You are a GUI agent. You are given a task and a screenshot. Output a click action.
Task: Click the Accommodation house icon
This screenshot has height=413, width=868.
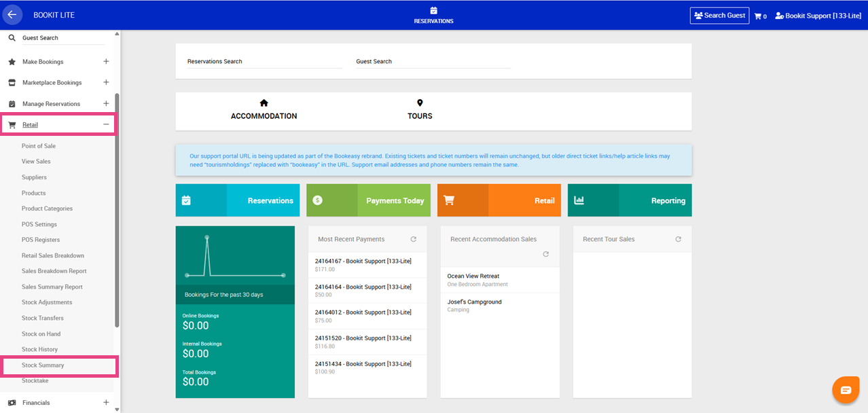point(264,103)
